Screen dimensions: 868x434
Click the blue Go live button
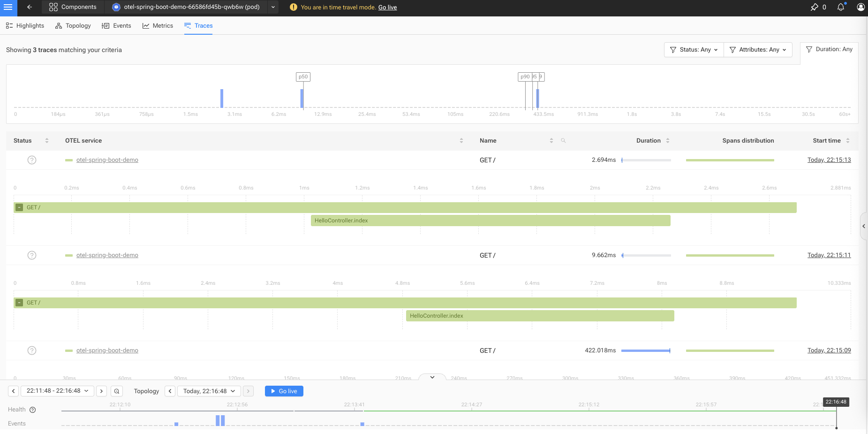284,391
